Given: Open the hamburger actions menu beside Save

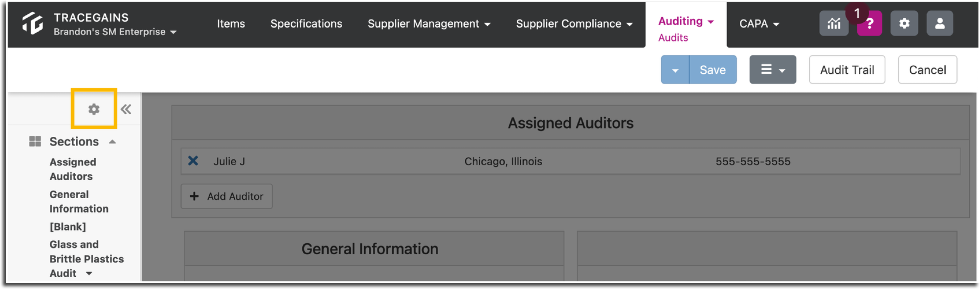Looking at the screenshot, I should pos(772,69).
